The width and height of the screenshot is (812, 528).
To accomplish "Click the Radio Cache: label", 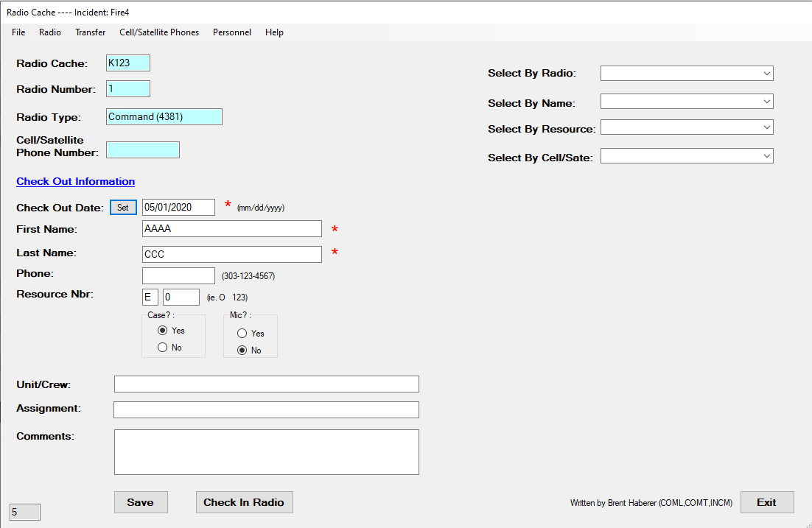I will point(52,63).
